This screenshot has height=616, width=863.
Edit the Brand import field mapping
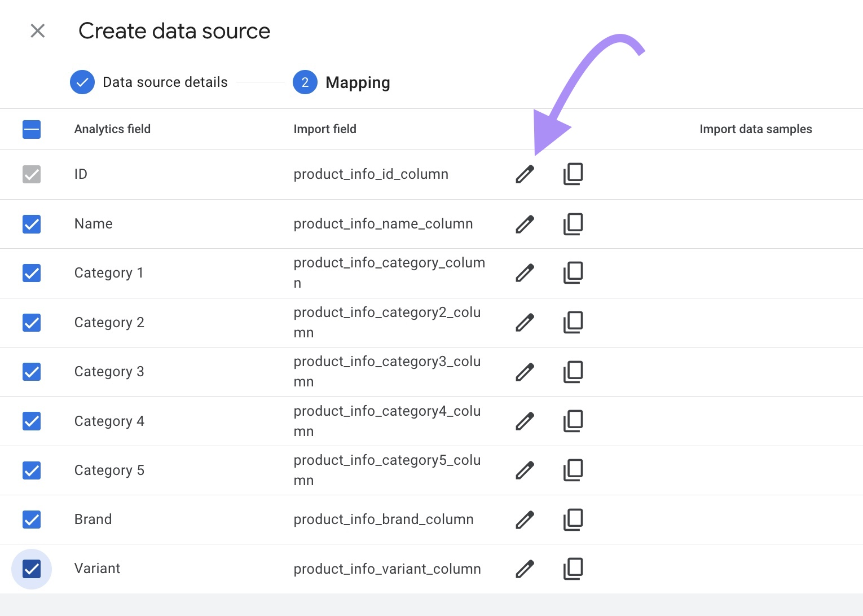click(x=524, y=520)
